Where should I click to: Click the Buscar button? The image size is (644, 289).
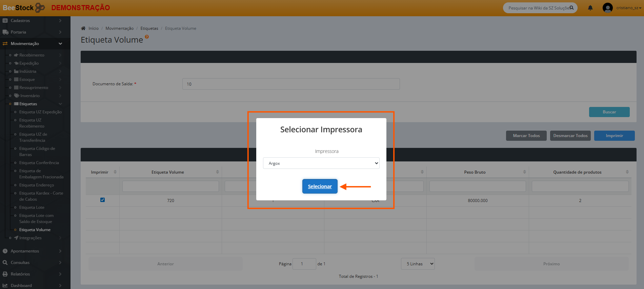coord(609,112)
